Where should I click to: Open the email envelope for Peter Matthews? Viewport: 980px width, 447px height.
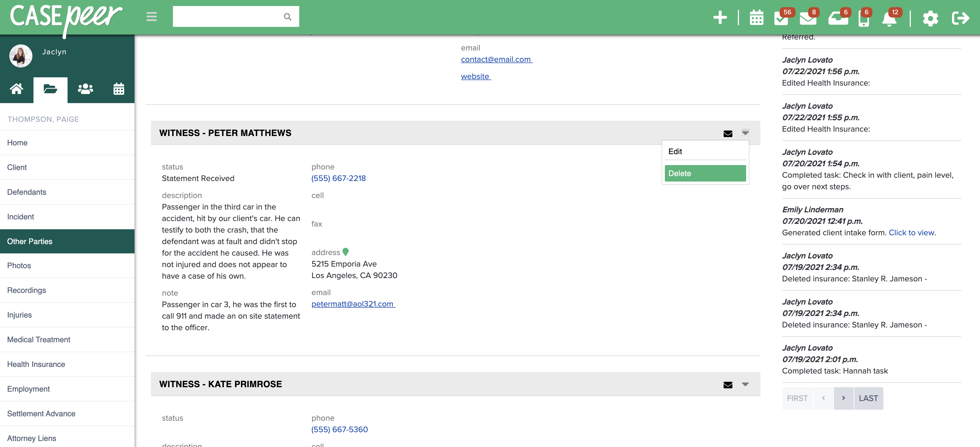[x=728, y=134]
